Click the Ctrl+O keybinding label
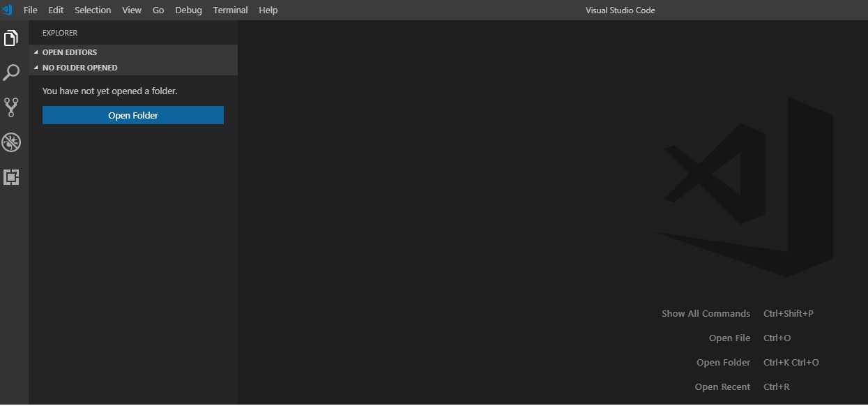The width and height of the screenshot is (868, 406). tap(777, 338)
